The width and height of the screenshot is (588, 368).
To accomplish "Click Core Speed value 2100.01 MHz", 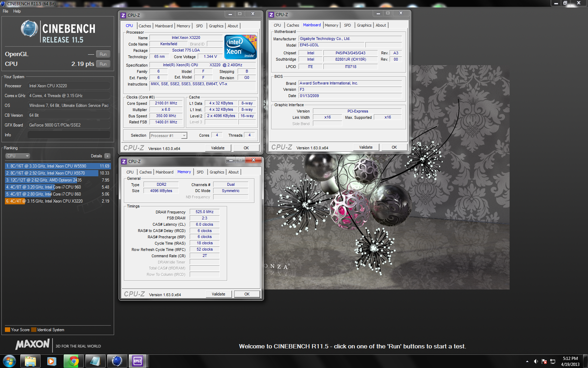I will point(166,103).
